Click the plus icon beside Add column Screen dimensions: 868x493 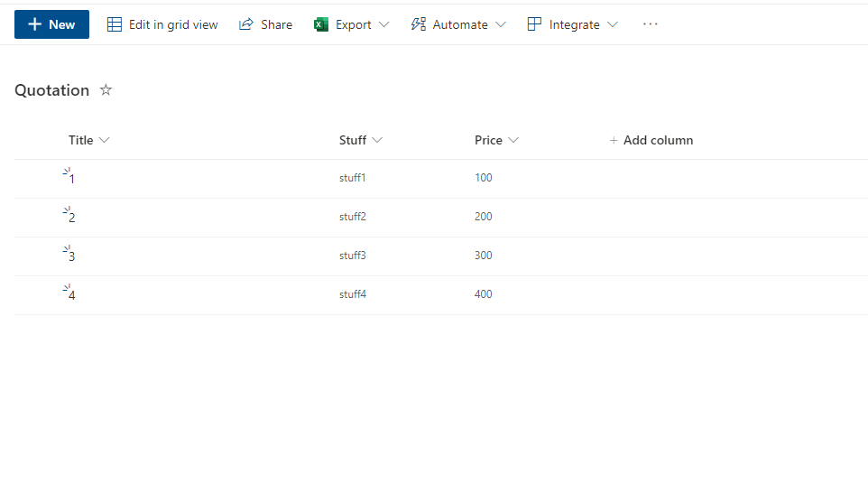[x=614, y=140]
